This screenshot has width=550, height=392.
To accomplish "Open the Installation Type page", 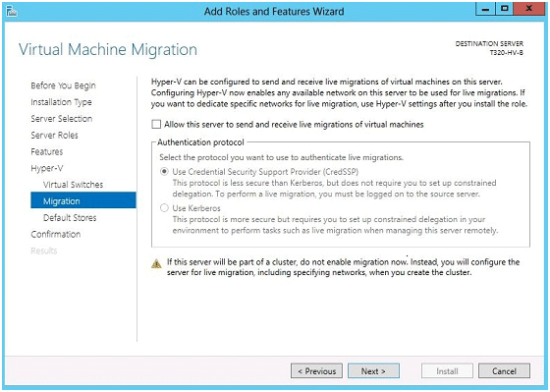I will coord(61,102).
